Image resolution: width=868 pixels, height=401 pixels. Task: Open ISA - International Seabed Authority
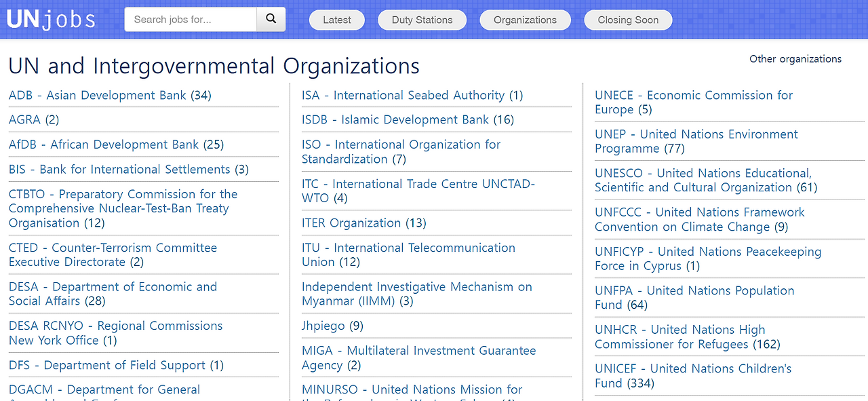(x=403, y=95)
